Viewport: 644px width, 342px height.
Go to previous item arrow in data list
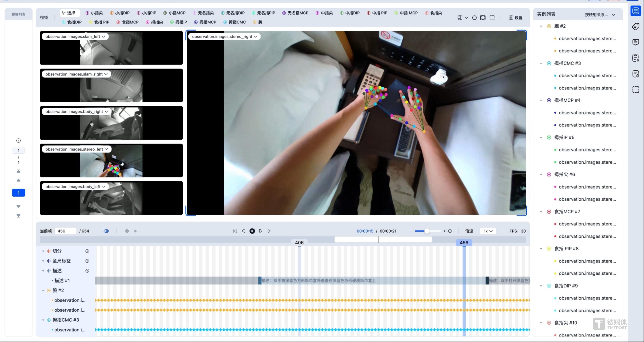point(18,180)
